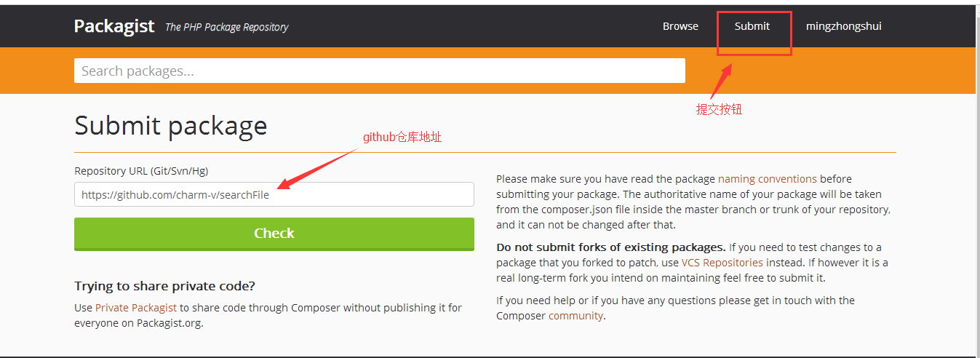Screen dimensions: 980x358
Task: Click the 'Trying to share private code?' heading
Action: coord(164,286)
